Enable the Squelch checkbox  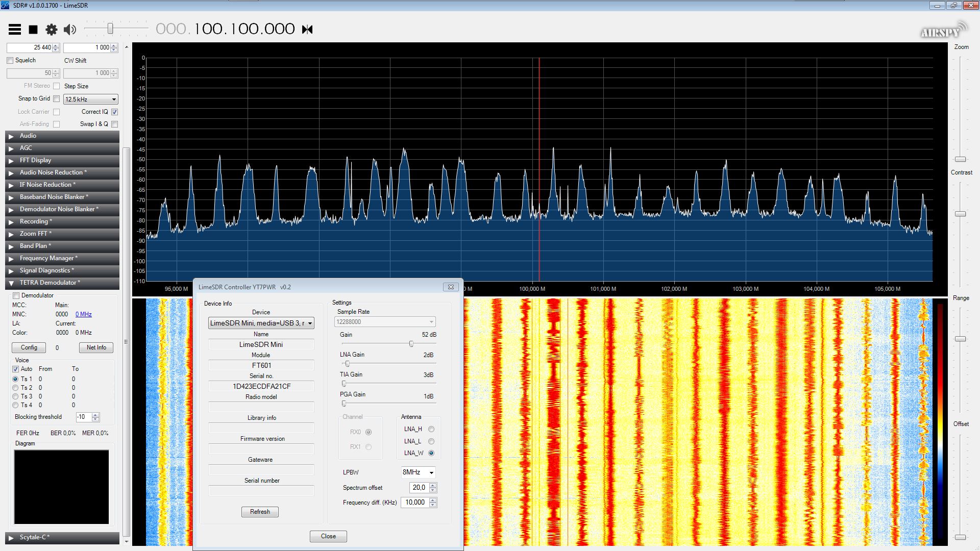pyautogui.click(x=10, y=61)
